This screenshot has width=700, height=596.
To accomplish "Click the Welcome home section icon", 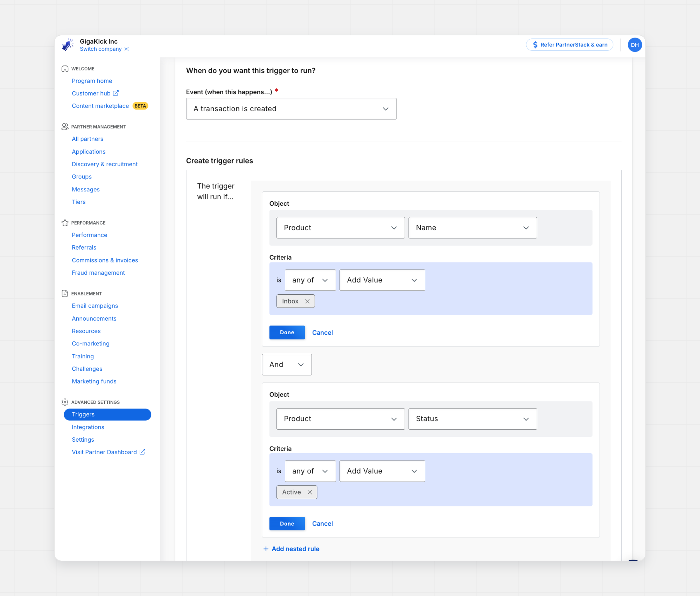I will pyautogui.click(x=65, y=69).
